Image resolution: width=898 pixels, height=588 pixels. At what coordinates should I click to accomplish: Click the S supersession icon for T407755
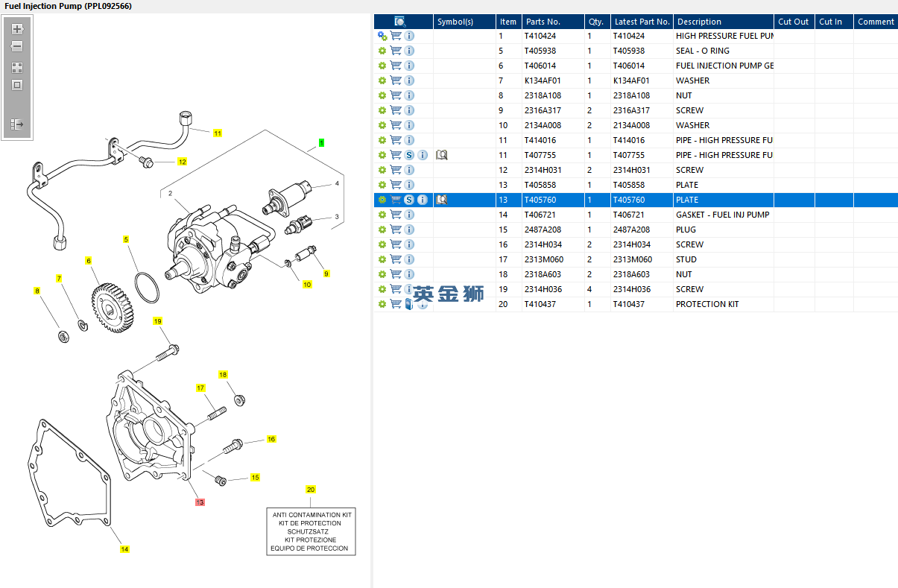coord(409,155)
